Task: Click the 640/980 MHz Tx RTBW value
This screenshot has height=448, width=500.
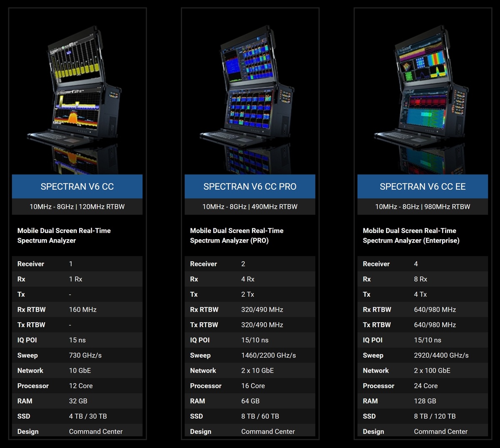Action: (435, 325)
